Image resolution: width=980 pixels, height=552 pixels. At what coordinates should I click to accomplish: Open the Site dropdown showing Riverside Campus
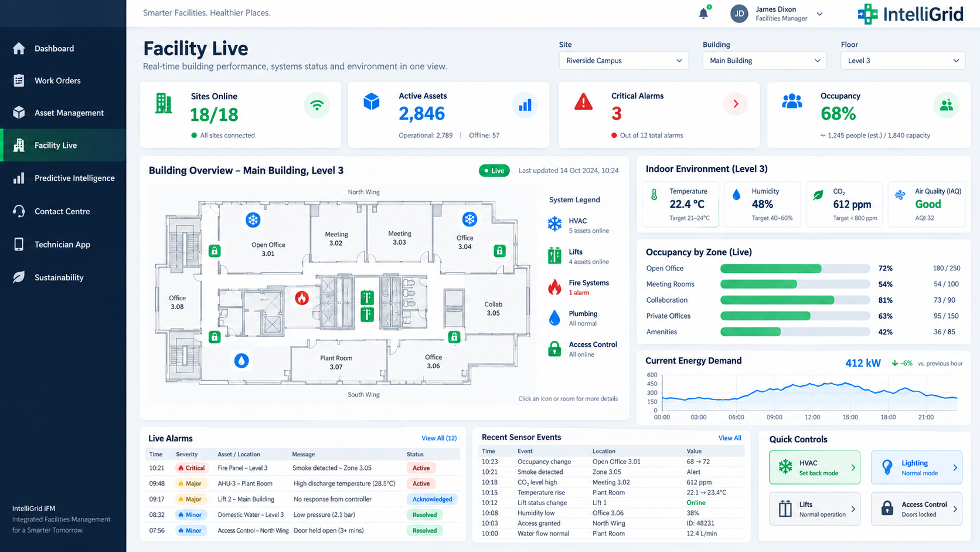click(624, 60)
